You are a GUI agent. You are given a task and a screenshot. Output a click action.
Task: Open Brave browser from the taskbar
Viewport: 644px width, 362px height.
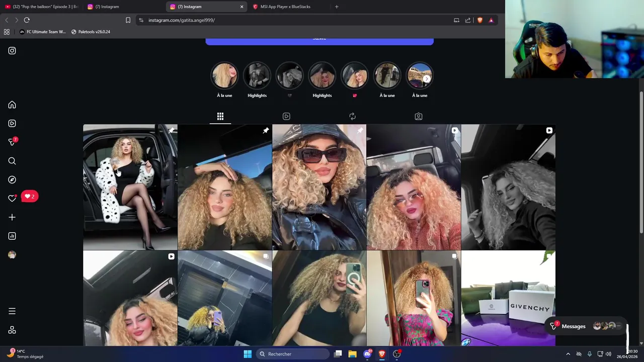[x=382, y=354]
